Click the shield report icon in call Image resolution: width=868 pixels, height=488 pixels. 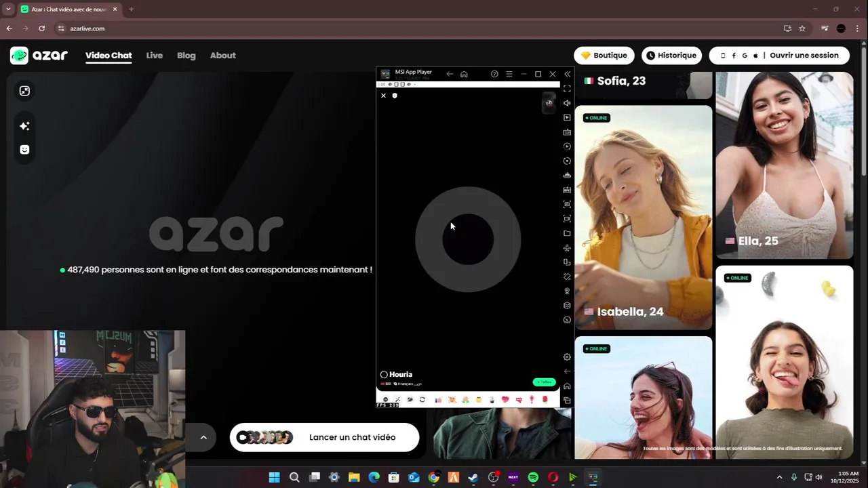coord(395,96)
